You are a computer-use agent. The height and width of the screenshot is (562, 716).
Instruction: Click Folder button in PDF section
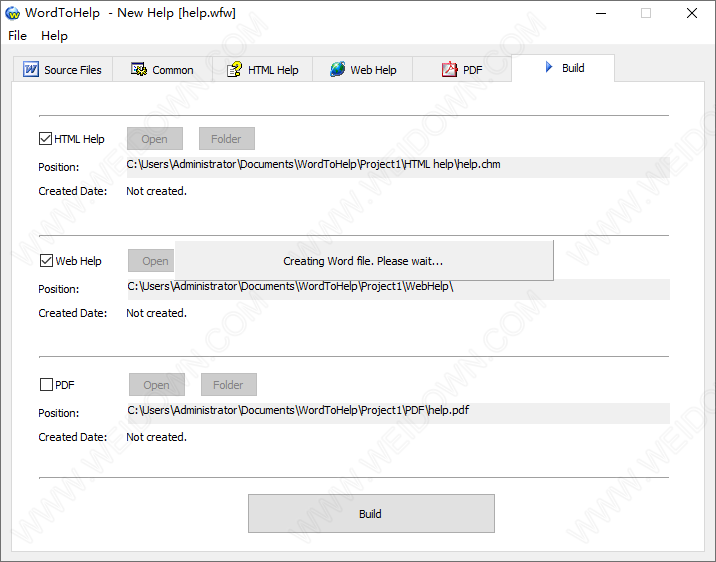[228, 384]
